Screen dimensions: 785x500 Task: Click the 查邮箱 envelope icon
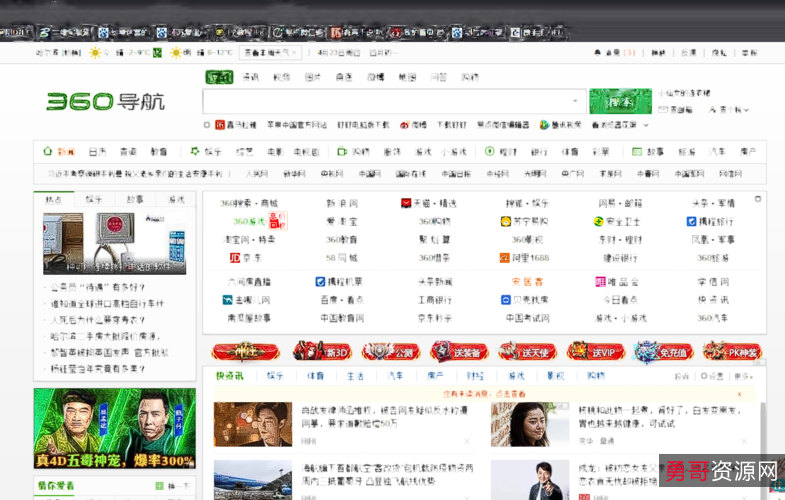tap(663, 110)
